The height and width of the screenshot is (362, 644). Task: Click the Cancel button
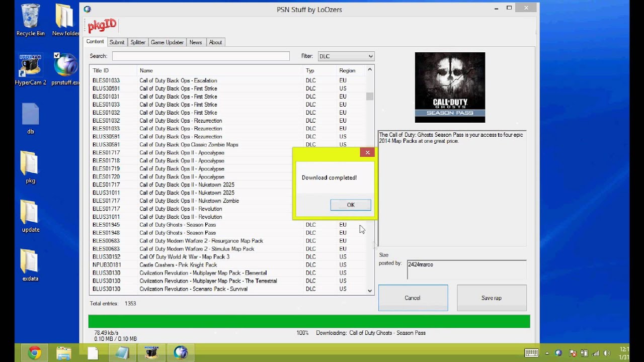click(413, 298)
